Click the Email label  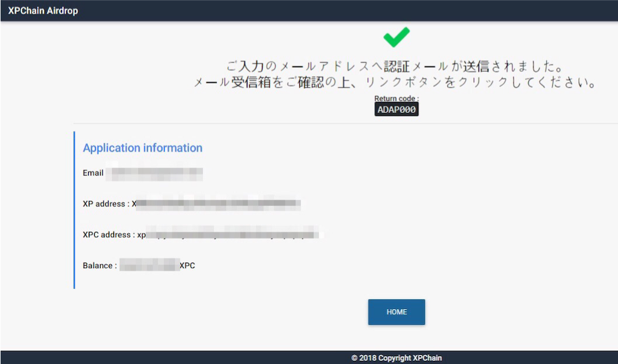93,173
